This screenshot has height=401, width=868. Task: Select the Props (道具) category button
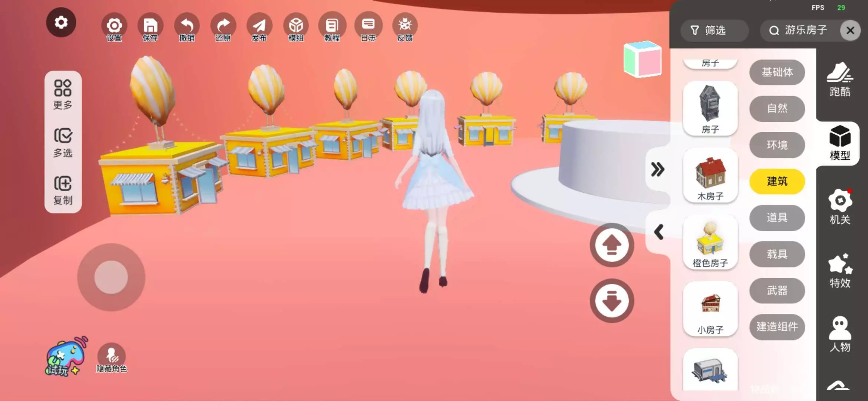[x=777, y=218]
